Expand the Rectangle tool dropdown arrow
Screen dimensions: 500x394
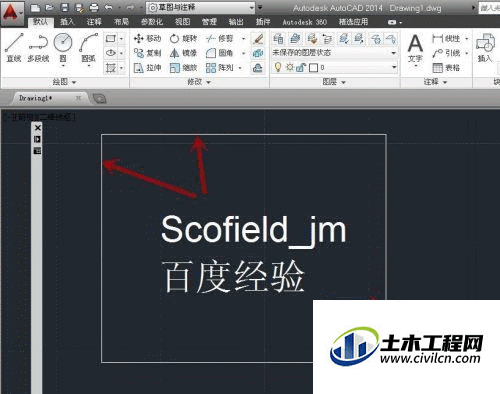click(x=121, y=39)
